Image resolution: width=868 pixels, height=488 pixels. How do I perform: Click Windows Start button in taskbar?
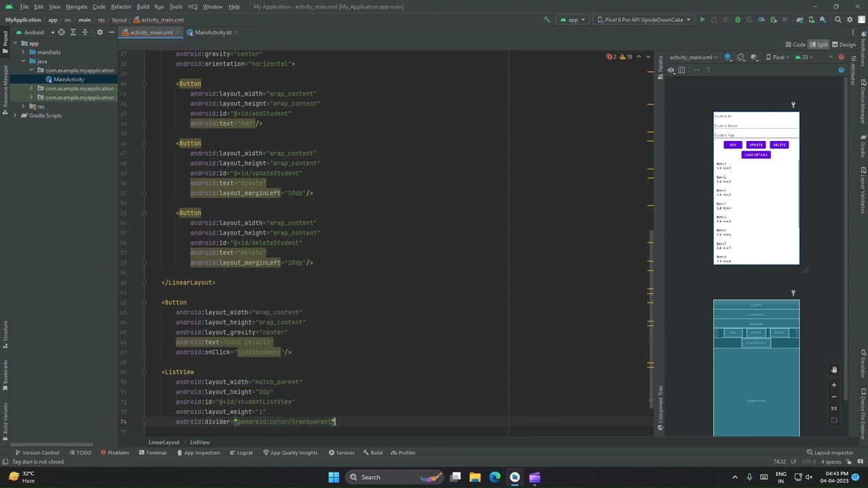pos(334,477)
